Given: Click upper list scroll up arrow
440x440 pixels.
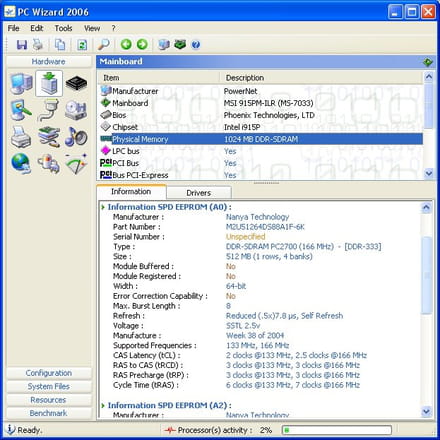Looking at the screenshot, I should point(429,77).
